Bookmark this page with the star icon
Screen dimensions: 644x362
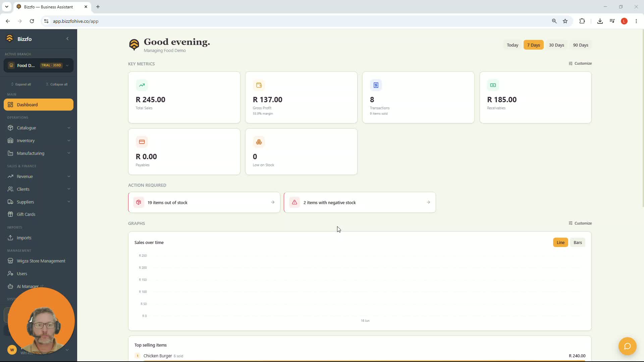pyautogui.click(x=565, y=21)
